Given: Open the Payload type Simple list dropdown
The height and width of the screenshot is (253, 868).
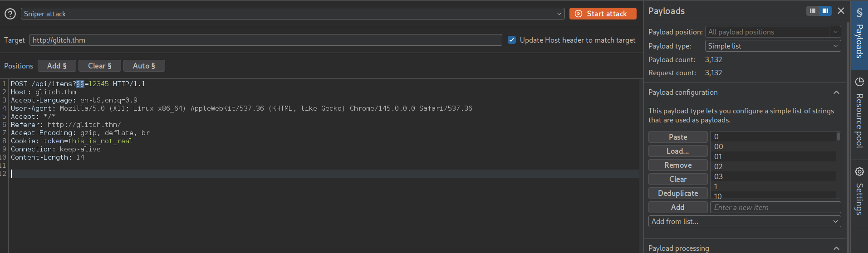Looking at the screenshot, I should (x=773, y=46).
